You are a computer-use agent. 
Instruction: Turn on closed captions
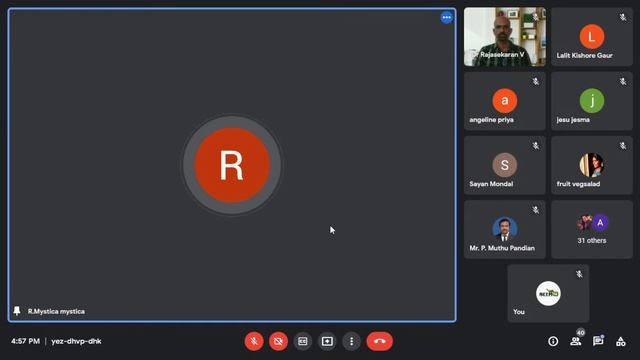(302, 341)
